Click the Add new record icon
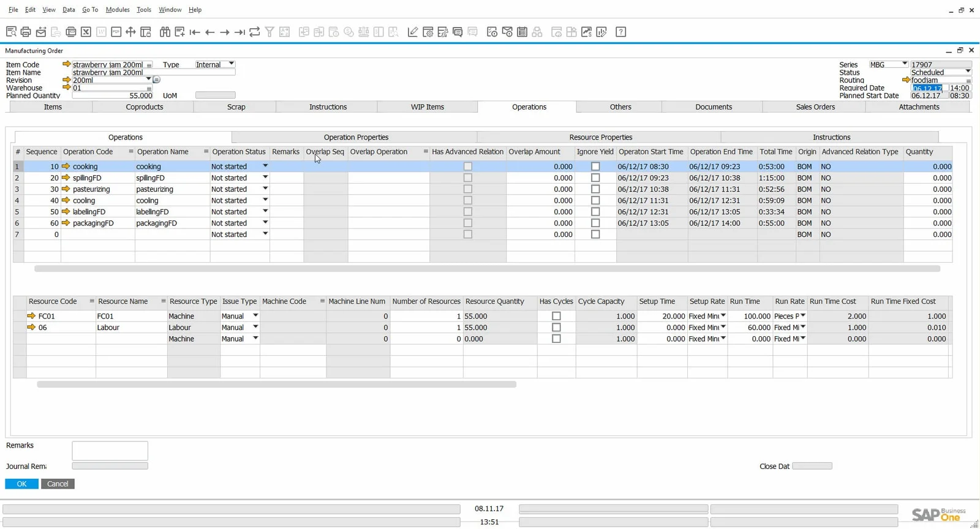The height and width of the screenshot is (529, 980). [179, 32]
